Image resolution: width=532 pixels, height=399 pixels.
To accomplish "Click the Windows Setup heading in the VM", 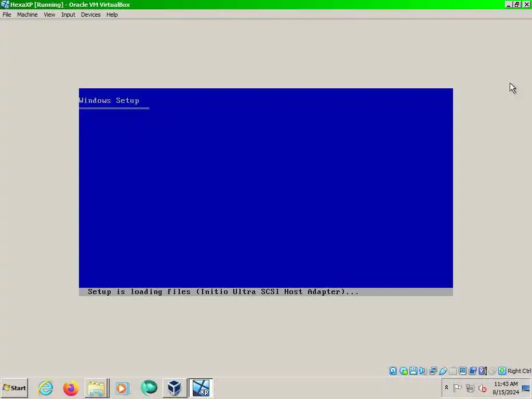I will tap(109, 100).
